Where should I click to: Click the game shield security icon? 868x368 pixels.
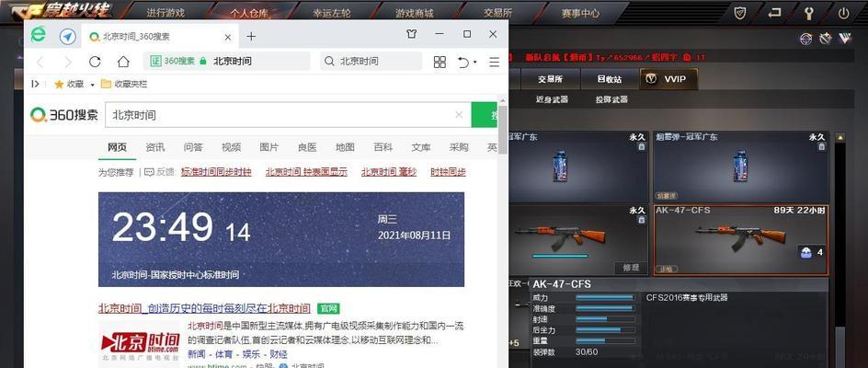click(x=741, y=13)
